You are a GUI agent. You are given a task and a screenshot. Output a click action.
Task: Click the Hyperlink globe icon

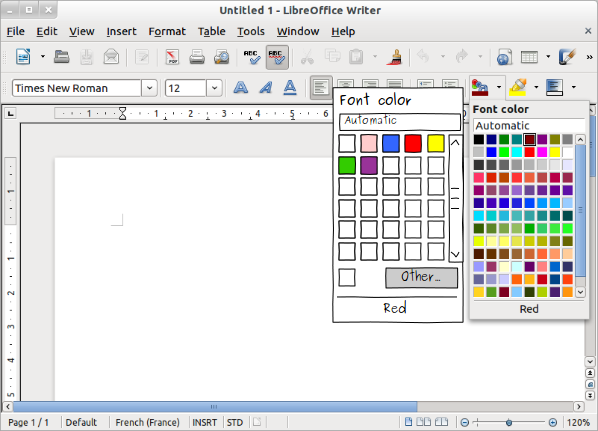pyautogui.click(x=504, y=57)
